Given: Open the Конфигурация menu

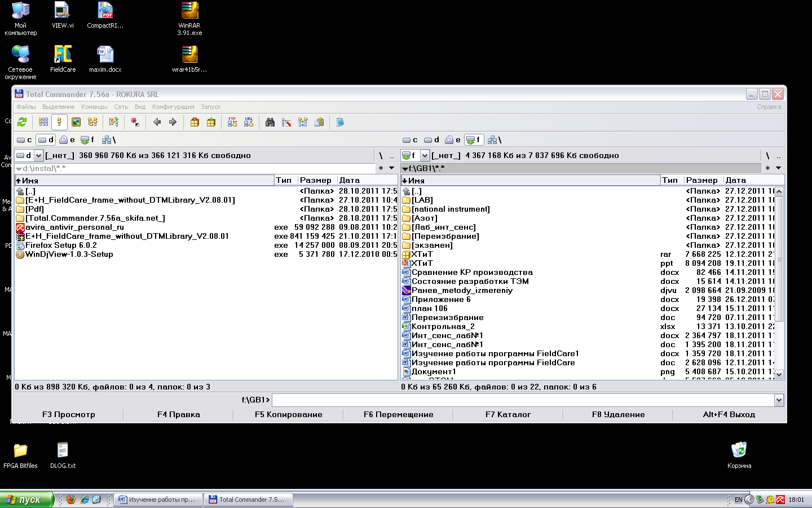Looking at the screenshot, I should tap(173, 107).
